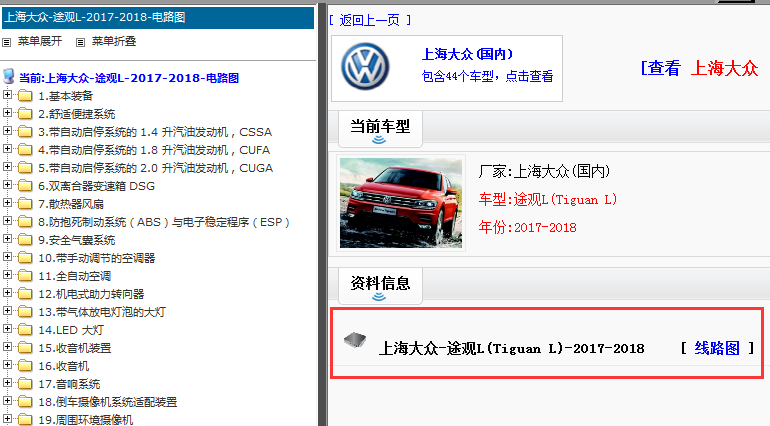
Task: Click the [查看 link at top right
Action: click(x=661, y=68)
